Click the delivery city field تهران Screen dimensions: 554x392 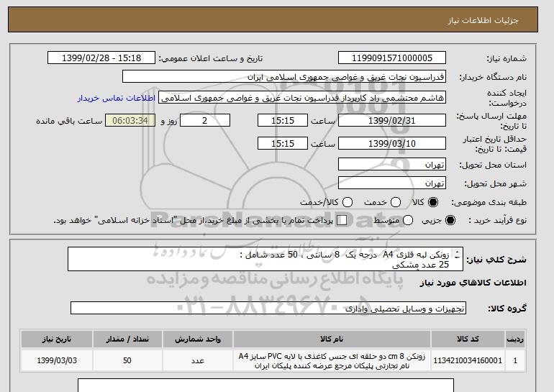tap(392, 183)
